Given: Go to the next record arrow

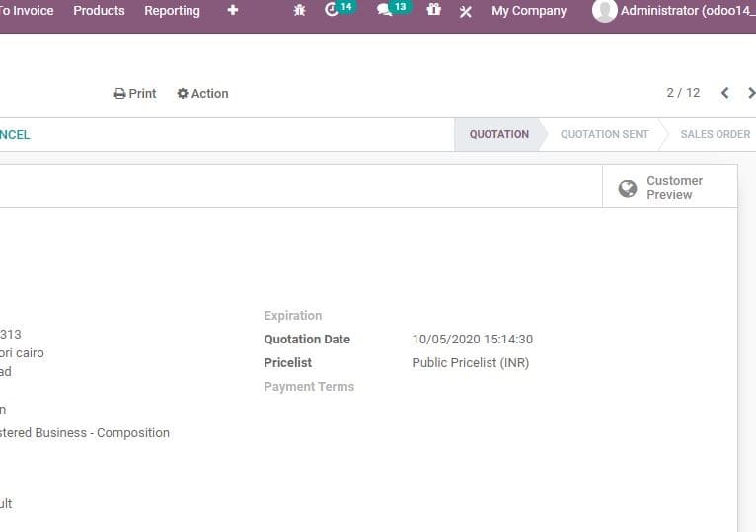Looking at the screenshot, I should click(x=751, y=93).
